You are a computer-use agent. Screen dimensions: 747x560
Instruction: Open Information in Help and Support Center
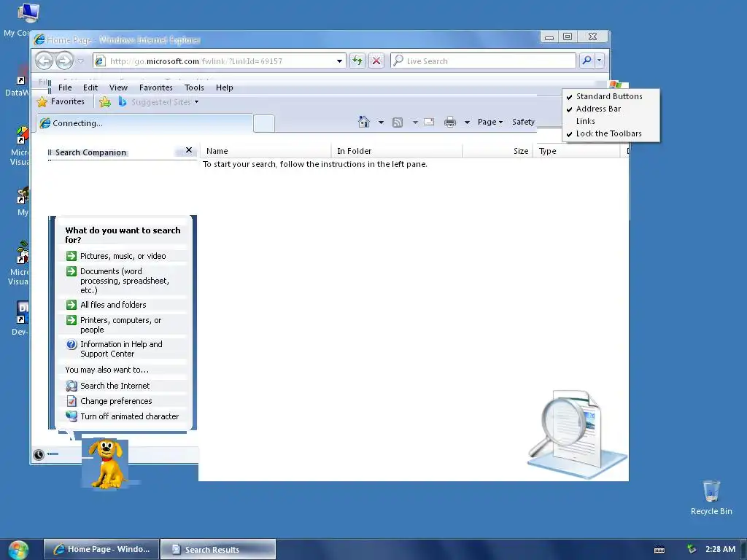[x=122, y=349]
